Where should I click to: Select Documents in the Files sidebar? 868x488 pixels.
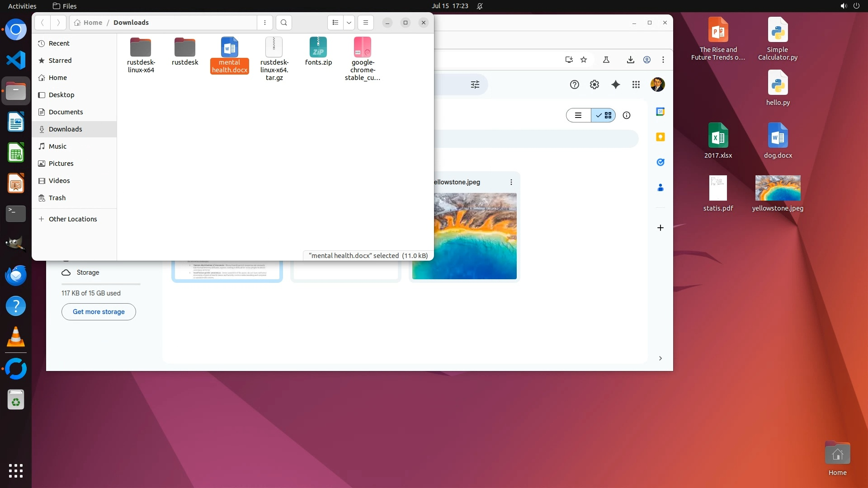tap(66, 112)
